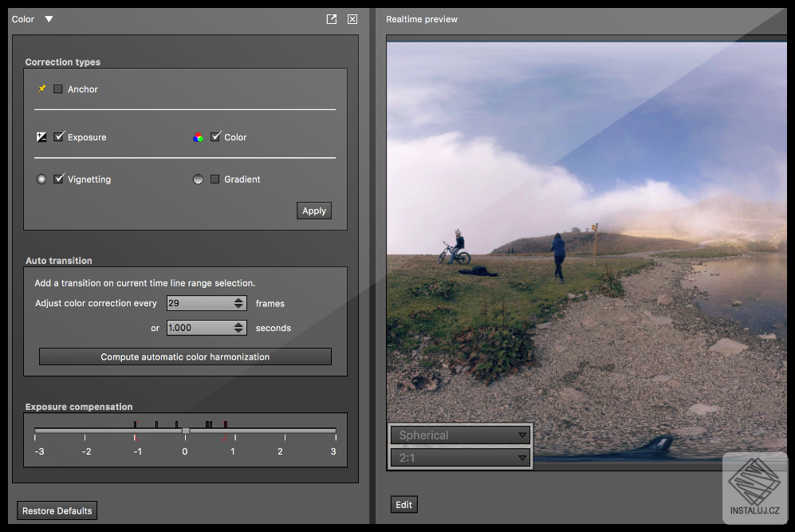Click the realtime preview panorama image
The height and width of the screenshot is (532, 795).
point(587,251)
